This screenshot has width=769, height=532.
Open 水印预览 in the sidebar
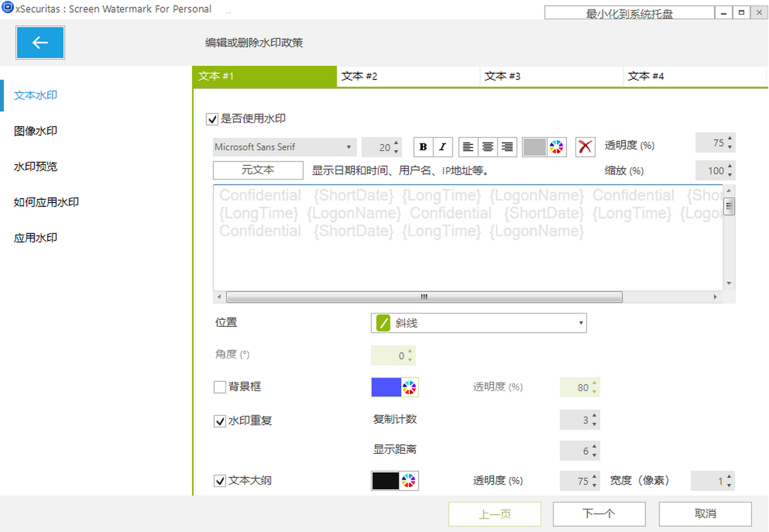[x=36, y=167]
